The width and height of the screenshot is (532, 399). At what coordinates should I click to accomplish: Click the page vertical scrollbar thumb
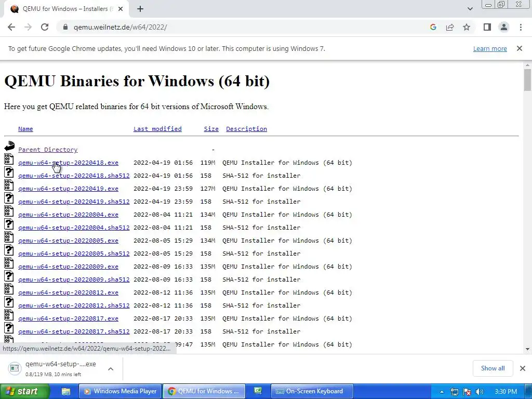tap(527, 79)
